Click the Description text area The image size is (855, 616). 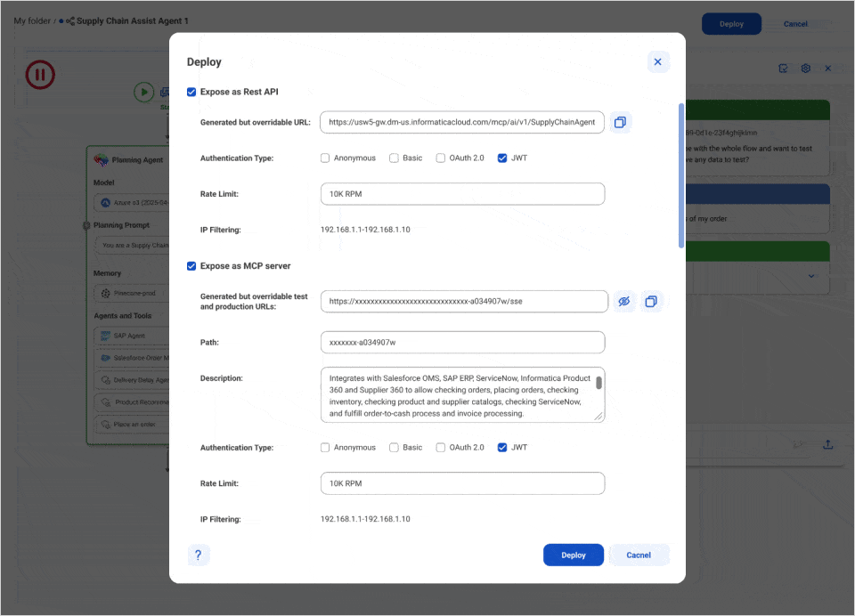pos(462,395)
